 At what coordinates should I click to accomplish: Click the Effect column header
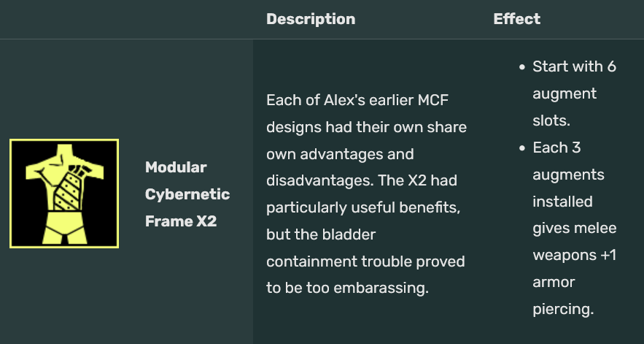click(516, 19)
